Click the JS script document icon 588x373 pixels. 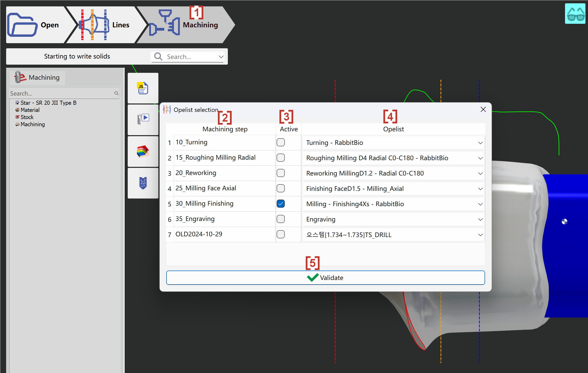[x=143, y=88]
